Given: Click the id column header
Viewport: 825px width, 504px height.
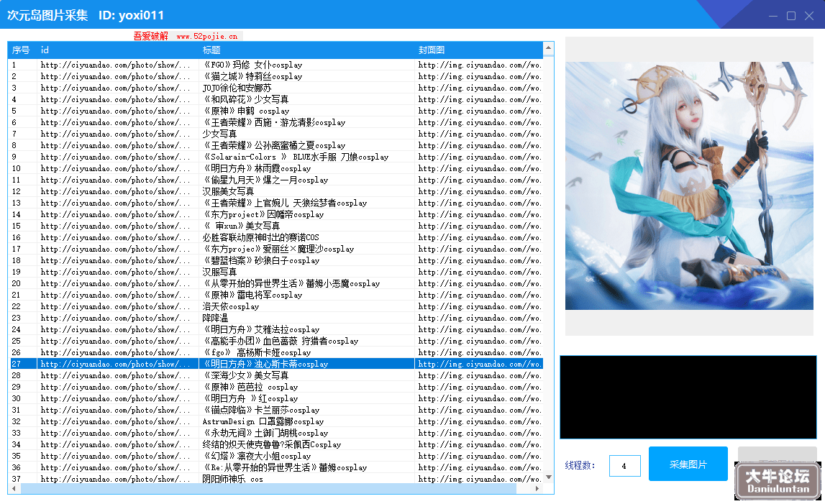Looking at the screenshot, I should 118,50.
